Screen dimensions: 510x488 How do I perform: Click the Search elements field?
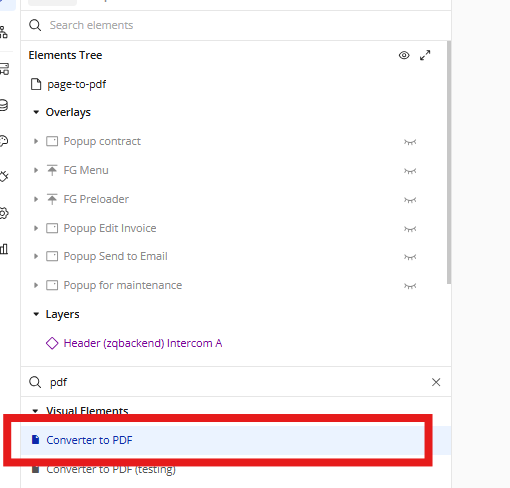point(236,25)
